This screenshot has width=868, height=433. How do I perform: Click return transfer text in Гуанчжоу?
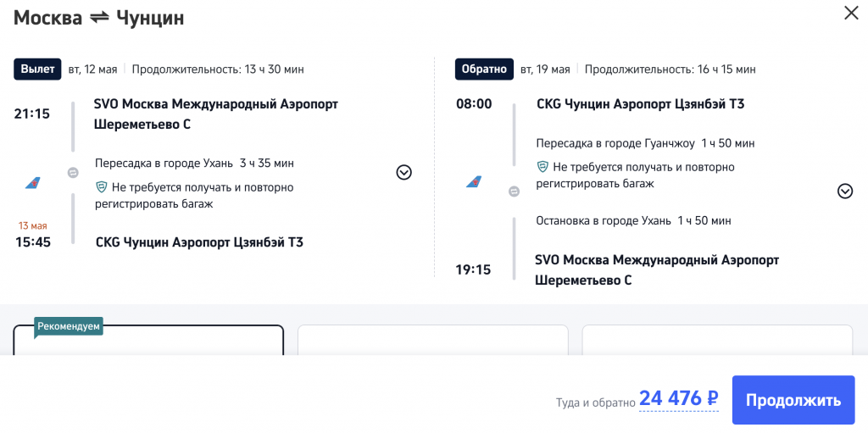click(645, 143)
